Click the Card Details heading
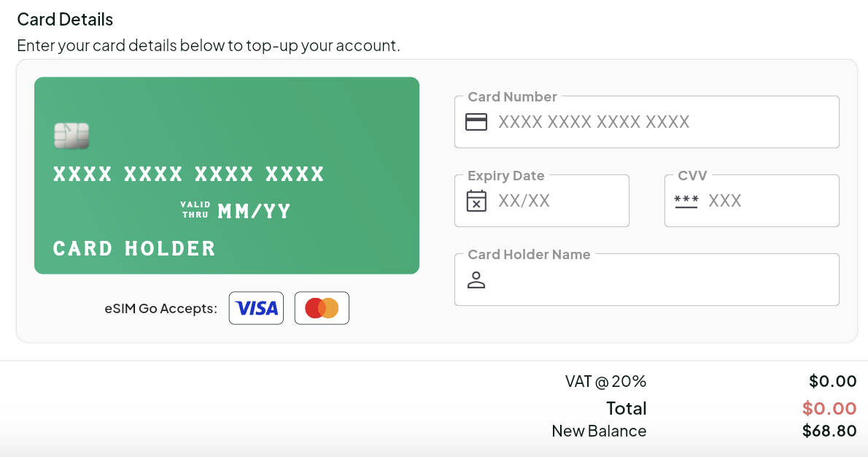Image resolution: width=868 pixels, height=457 pixels. point(65,20)
